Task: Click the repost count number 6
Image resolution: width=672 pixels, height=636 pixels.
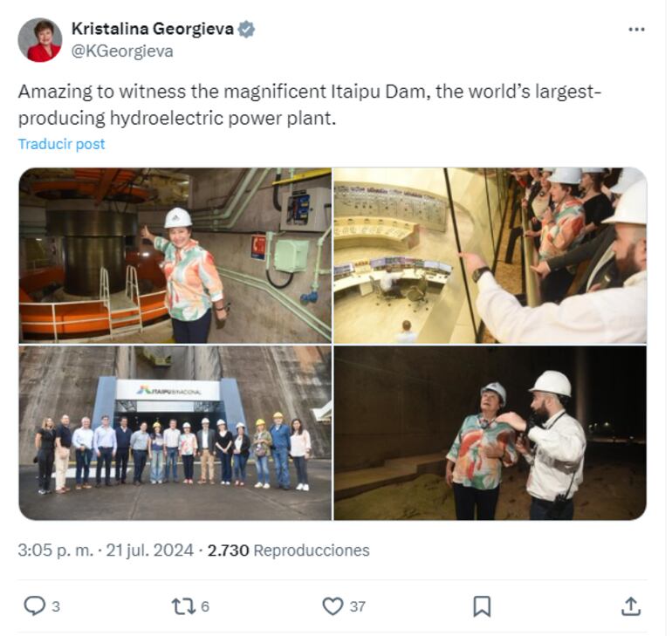Action: (x=205, y=606)
